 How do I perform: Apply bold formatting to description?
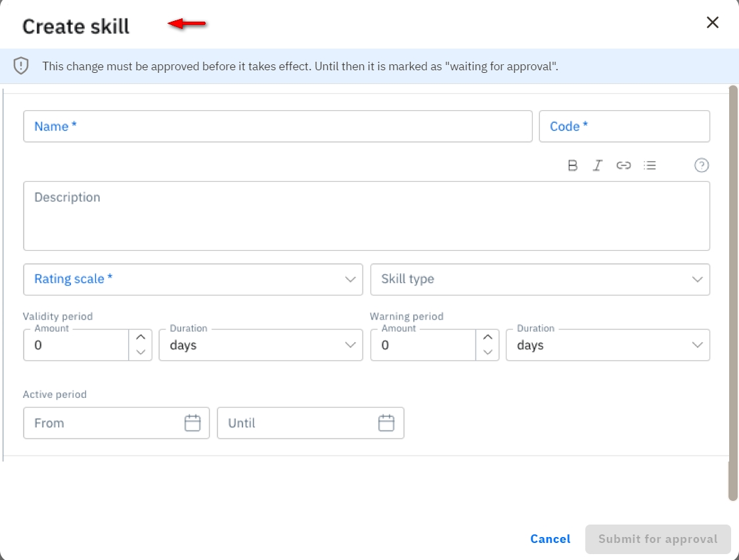click(x=572, y=165)
